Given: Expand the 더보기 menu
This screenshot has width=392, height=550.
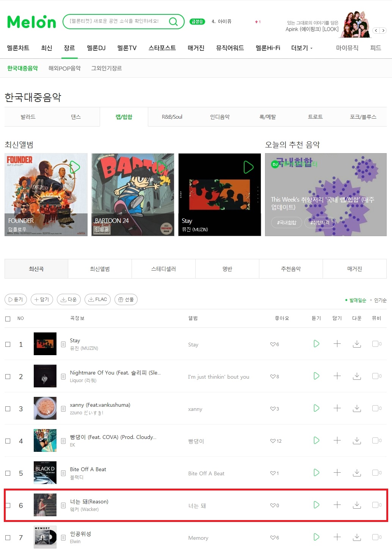Looking at the screenshot, I should 302,48.
